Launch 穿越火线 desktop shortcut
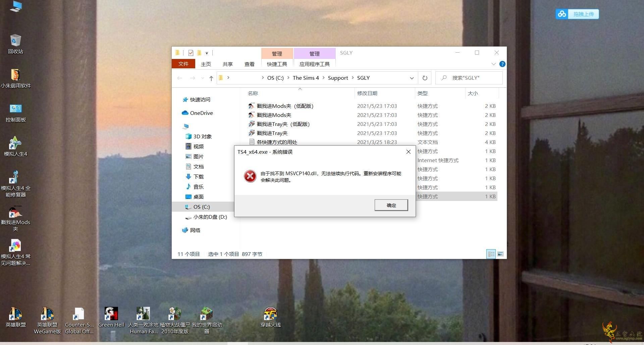 pyautogui.click(x=270, y=317)
